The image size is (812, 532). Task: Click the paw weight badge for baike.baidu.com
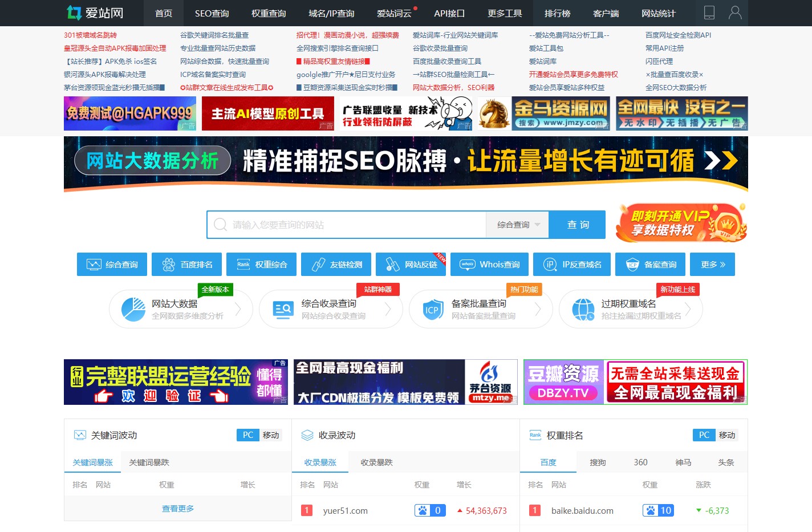point(658,510)
